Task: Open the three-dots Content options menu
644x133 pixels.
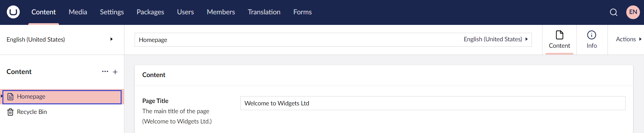Action: click(x=105, y=72)
